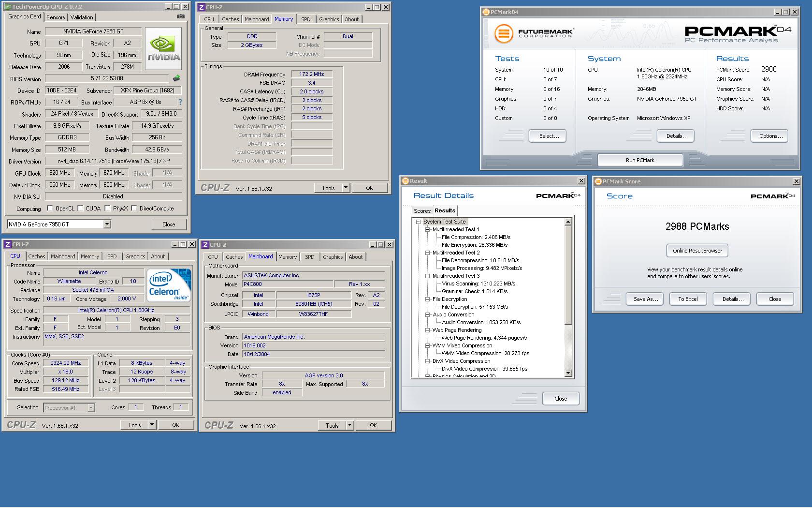812x508 pixels.
Task: Open Tools dropdown arrow in CPU-Z Mainboard window
Action: (349, 425)
